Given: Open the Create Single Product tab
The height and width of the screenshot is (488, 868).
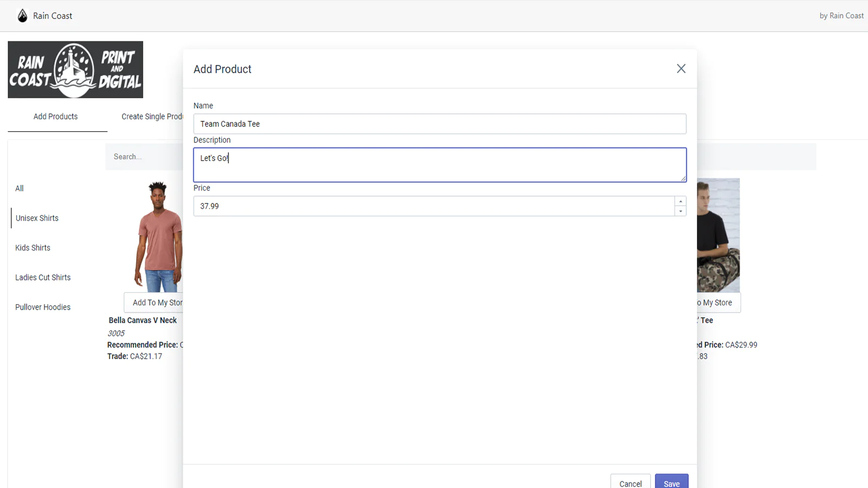Looking at the screenshot, I should (152, 117).
